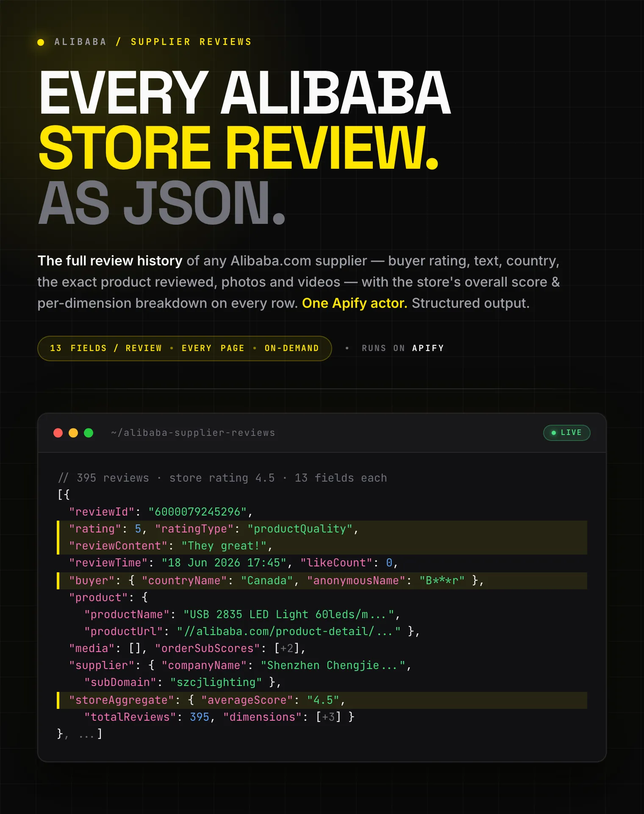Click the 'SUPPLIER REVIEWS' breadcrumb text
This screenshot has height=814, width=644.
click(x=191, y=42)
